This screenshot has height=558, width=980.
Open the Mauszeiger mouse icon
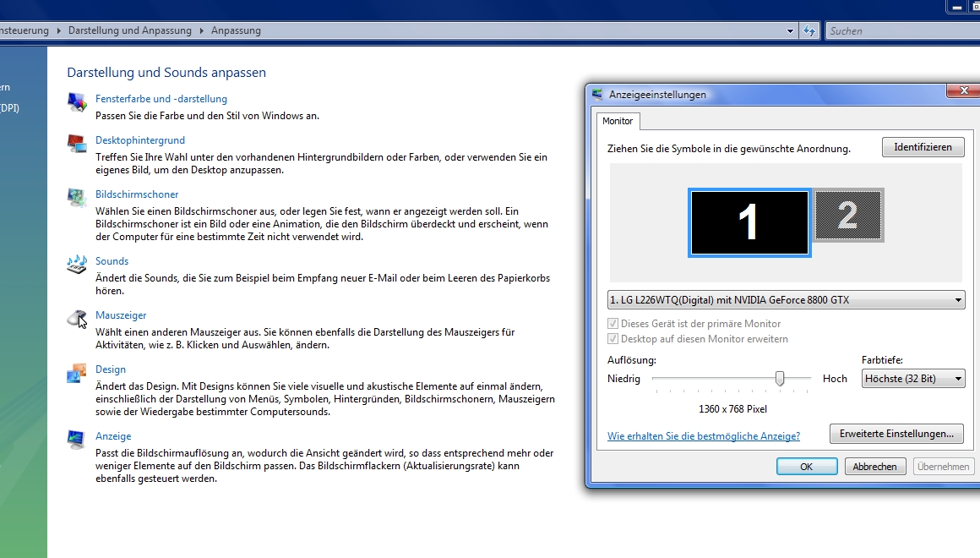(77, 319)
